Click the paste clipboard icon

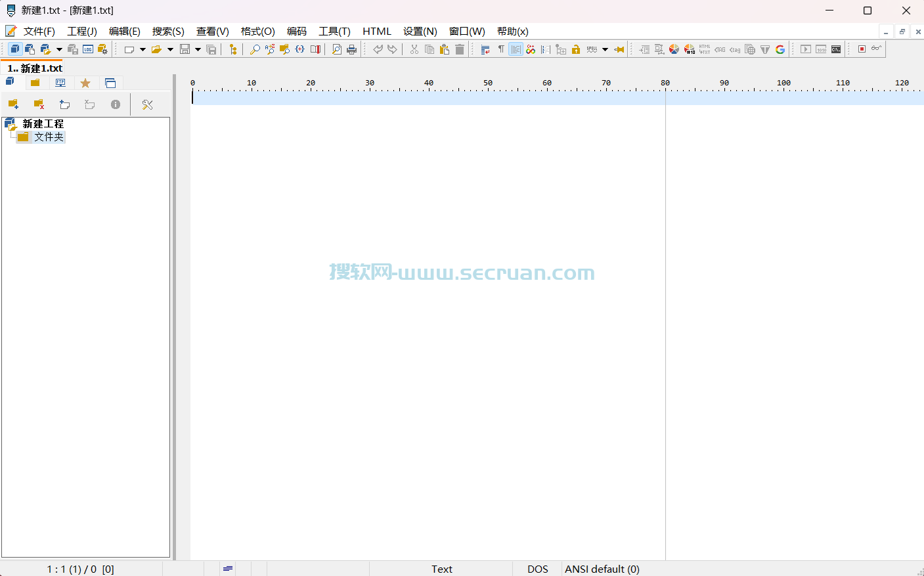(x=445, y=49)
